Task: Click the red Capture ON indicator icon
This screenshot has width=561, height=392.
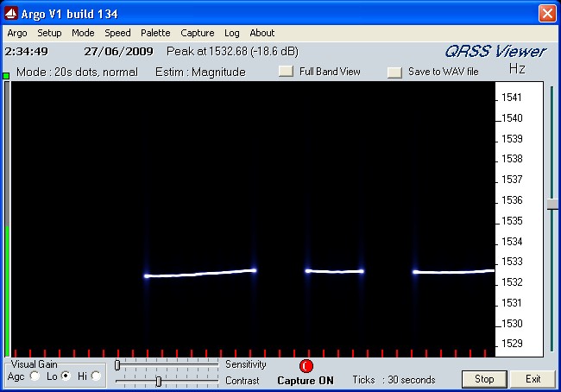Action: click(306, 366)
